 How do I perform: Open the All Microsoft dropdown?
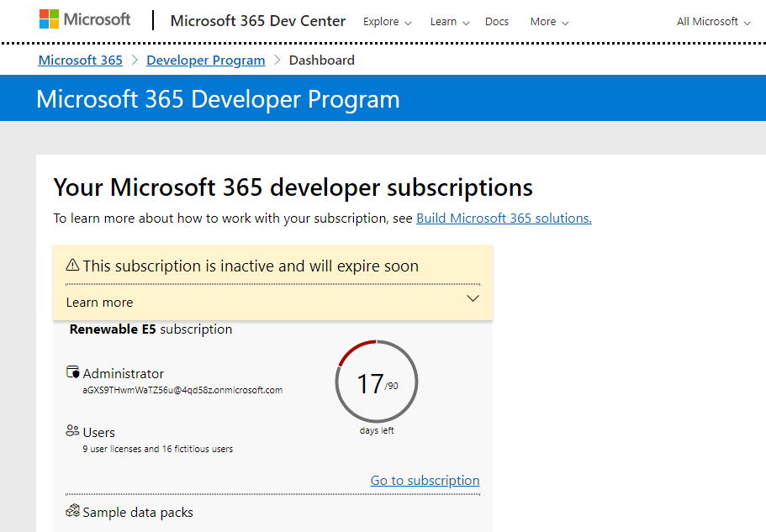[713, 22]
